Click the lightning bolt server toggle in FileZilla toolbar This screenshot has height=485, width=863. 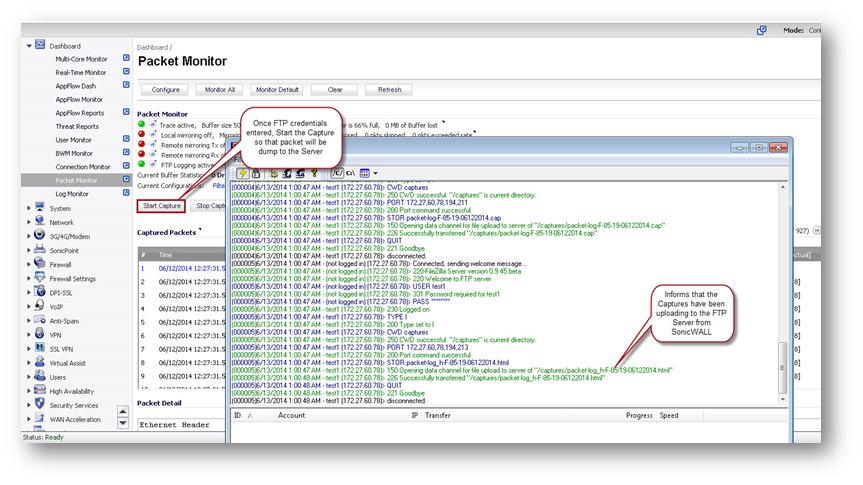(x=242, y=173)
